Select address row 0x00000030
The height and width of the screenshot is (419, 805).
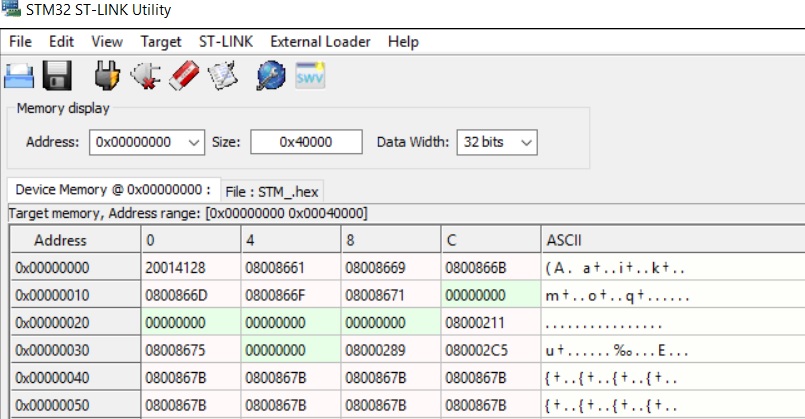(x=75, y=350)
